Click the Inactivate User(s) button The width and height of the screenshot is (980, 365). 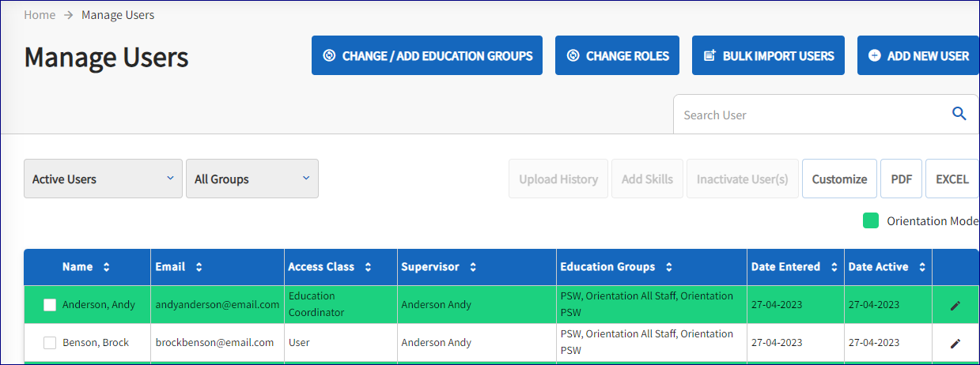743,179
